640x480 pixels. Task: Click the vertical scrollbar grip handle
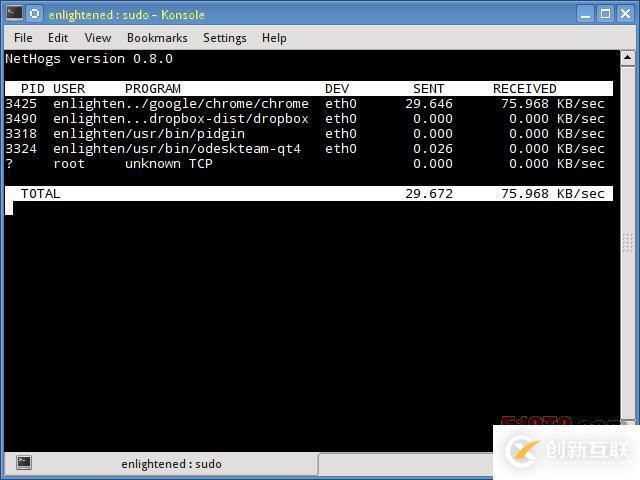tap(628, 243)
